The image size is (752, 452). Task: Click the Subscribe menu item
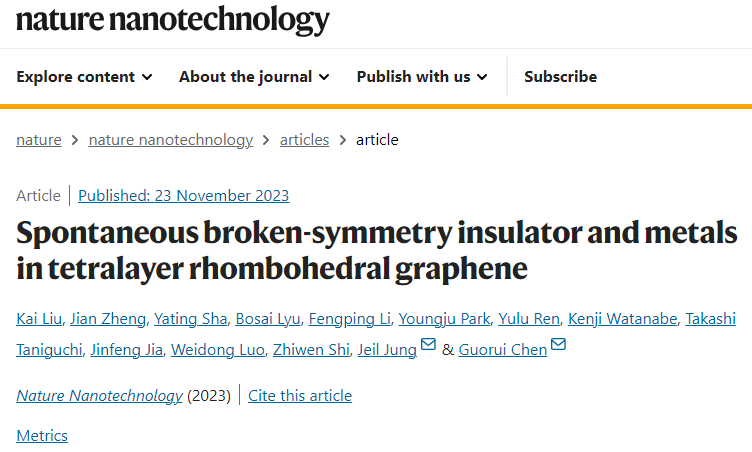(560, 77)
